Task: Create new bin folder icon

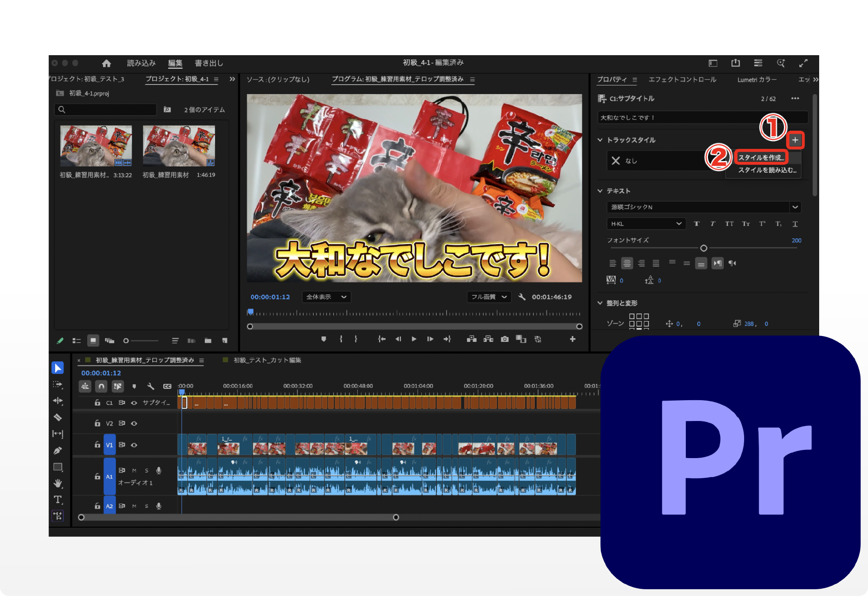Action: [x=208, y=341]
